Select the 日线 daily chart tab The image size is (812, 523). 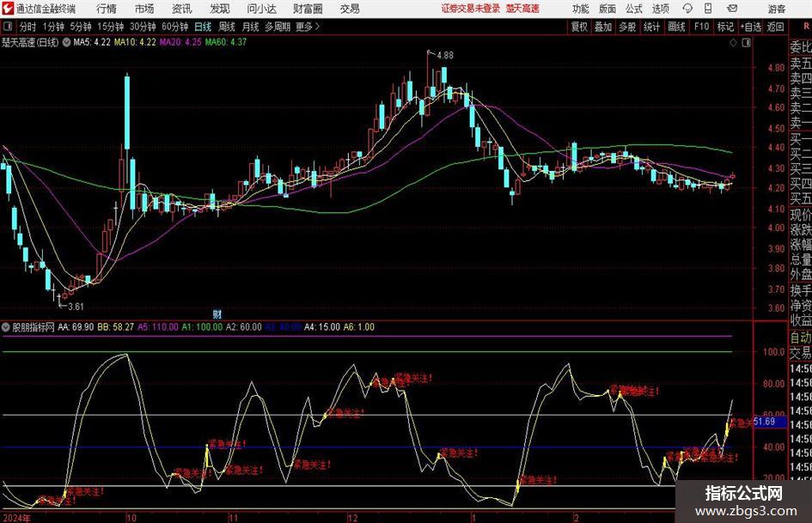[203, 27]
